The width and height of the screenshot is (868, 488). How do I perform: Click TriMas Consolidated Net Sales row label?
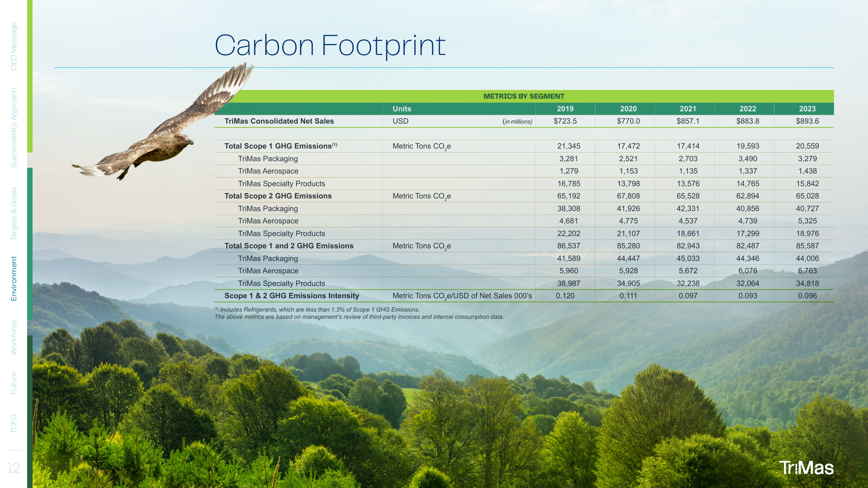pos(279,121)
